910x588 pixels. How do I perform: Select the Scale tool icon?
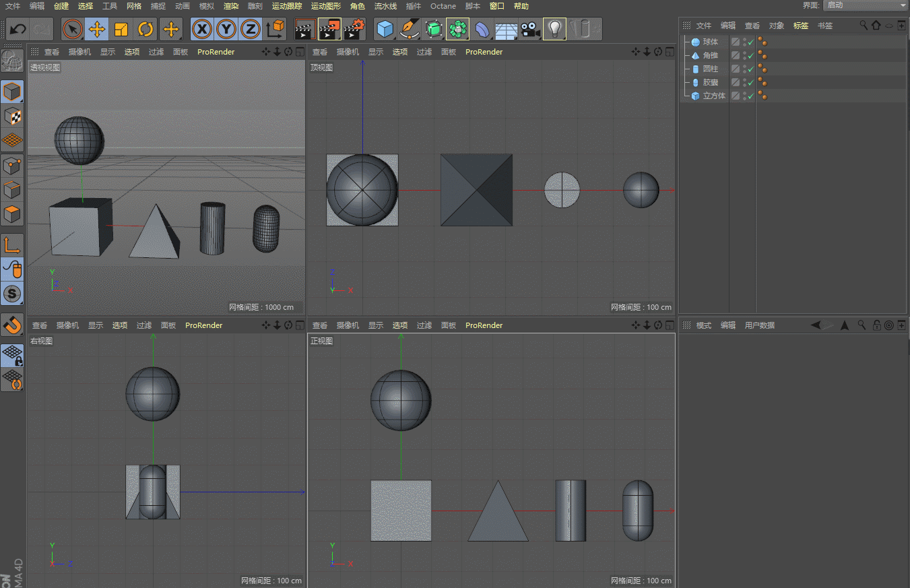click(121, 29)
